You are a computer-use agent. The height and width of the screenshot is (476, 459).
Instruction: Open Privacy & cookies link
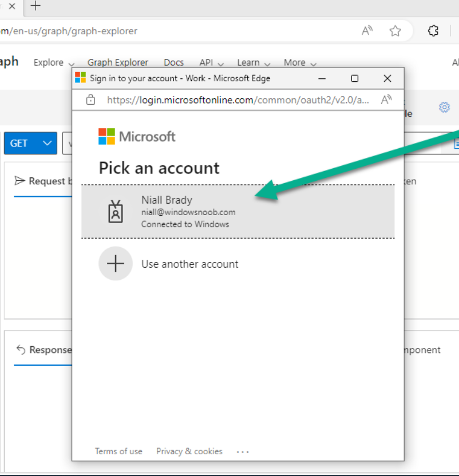coord(189,451)
